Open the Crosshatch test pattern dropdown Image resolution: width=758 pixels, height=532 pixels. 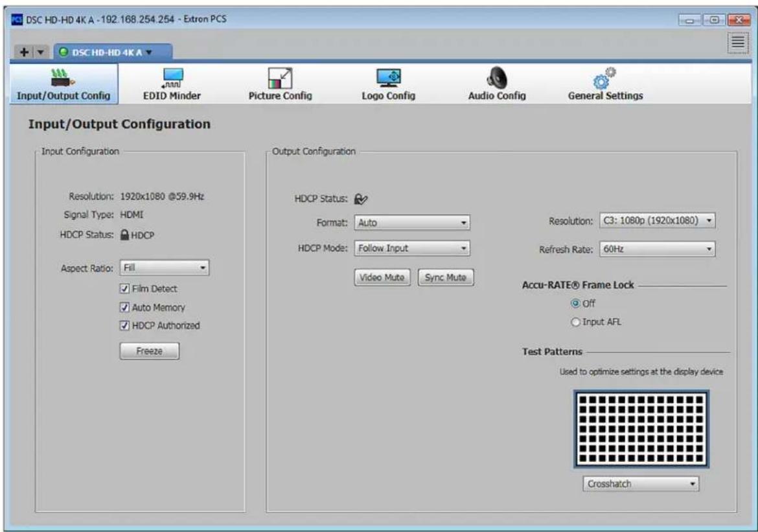pyautogui.click(x=641, y=483)
